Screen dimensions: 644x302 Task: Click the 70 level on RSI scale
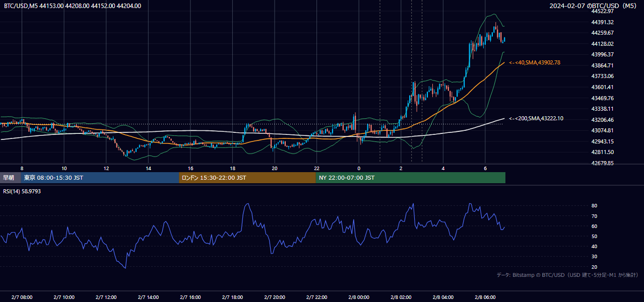coord(595,216)
